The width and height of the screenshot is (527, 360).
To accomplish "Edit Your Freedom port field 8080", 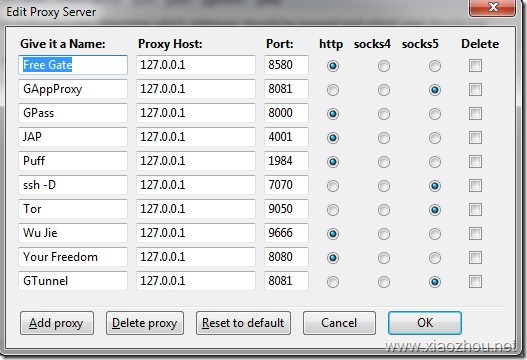I will [x=286, y=257].
